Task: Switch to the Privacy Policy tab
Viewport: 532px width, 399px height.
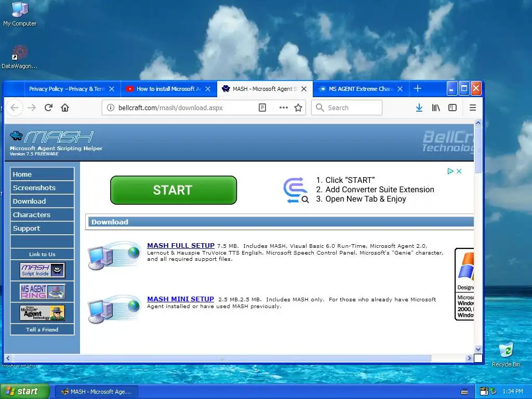Action: [x=67, y=89]
